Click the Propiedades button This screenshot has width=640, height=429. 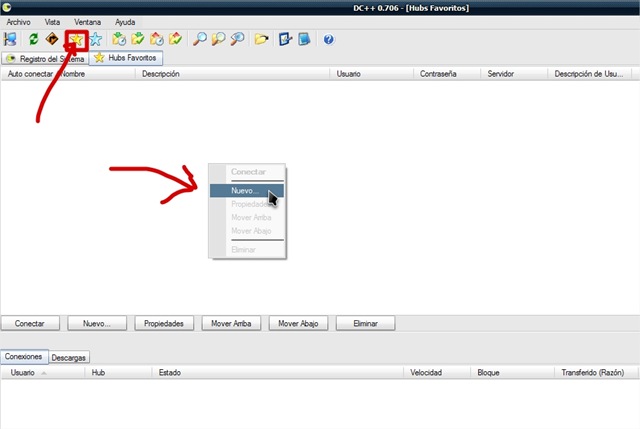[x=164, y=323]
